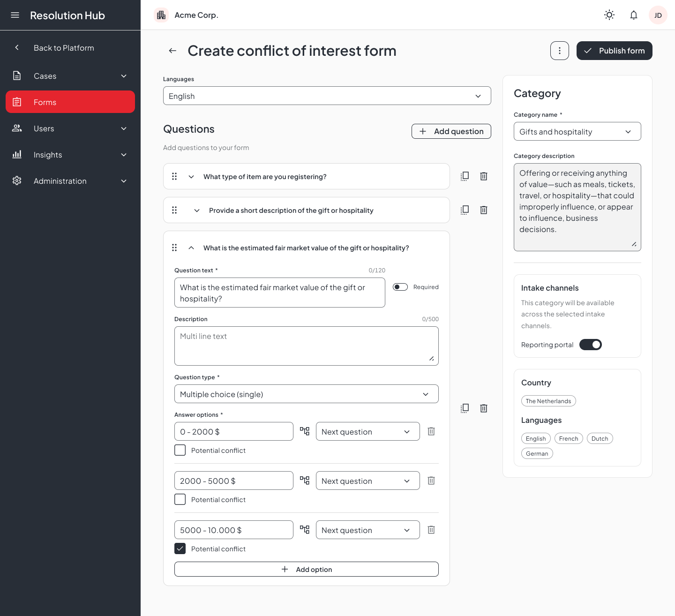Image resolution: width=675 pixels, height=616 pixels.
Task: Toggle the Required switch
Action: (400, 287)
